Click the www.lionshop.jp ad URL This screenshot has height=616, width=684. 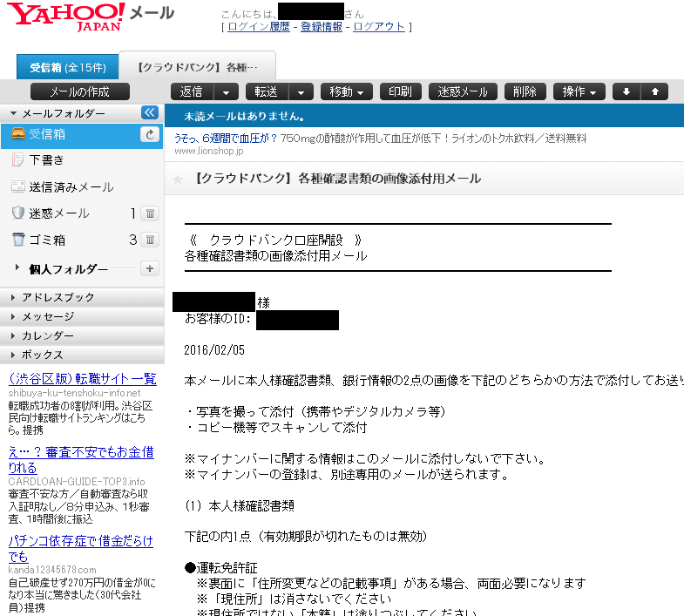209,151
